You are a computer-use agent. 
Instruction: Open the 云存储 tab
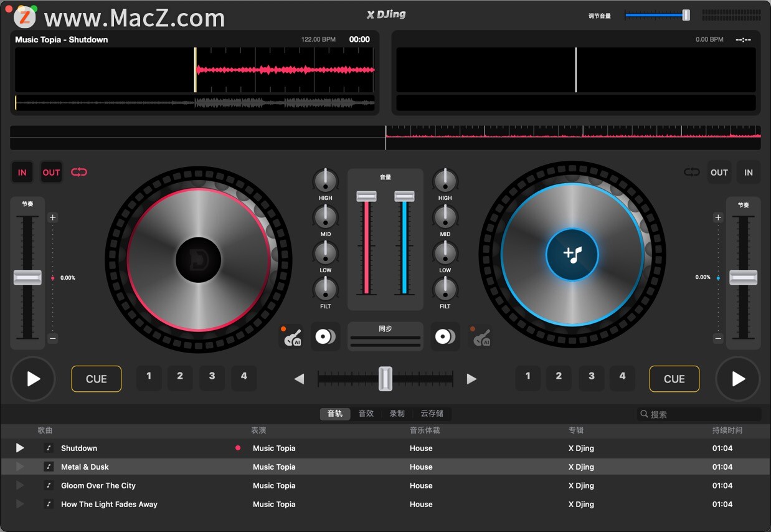tap(432, 414)
